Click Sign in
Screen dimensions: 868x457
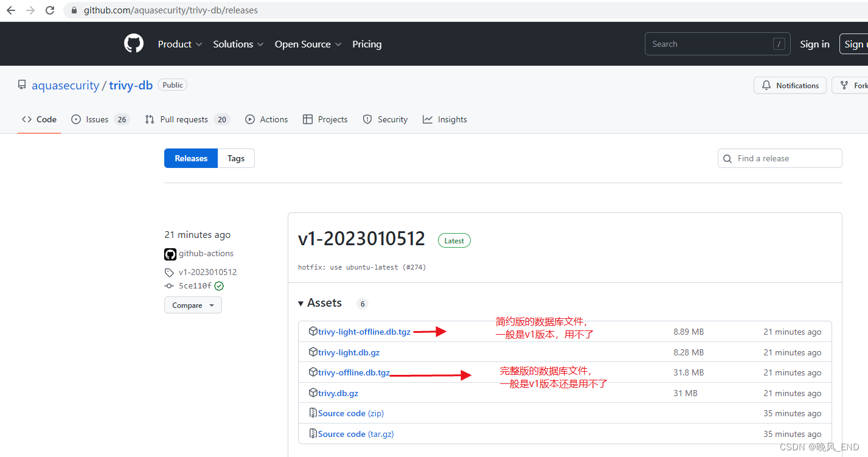click(x=814, y=44)
